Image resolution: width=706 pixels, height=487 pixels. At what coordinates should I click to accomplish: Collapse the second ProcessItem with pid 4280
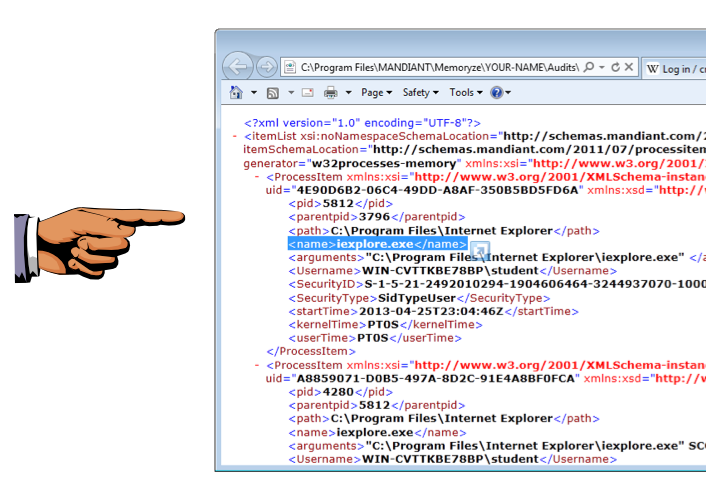(257, 365)
